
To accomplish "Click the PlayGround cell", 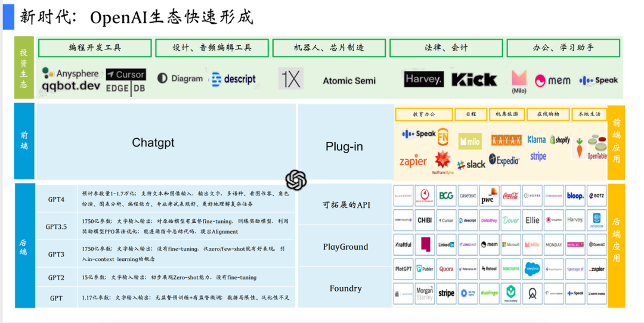I will point(345,246).
